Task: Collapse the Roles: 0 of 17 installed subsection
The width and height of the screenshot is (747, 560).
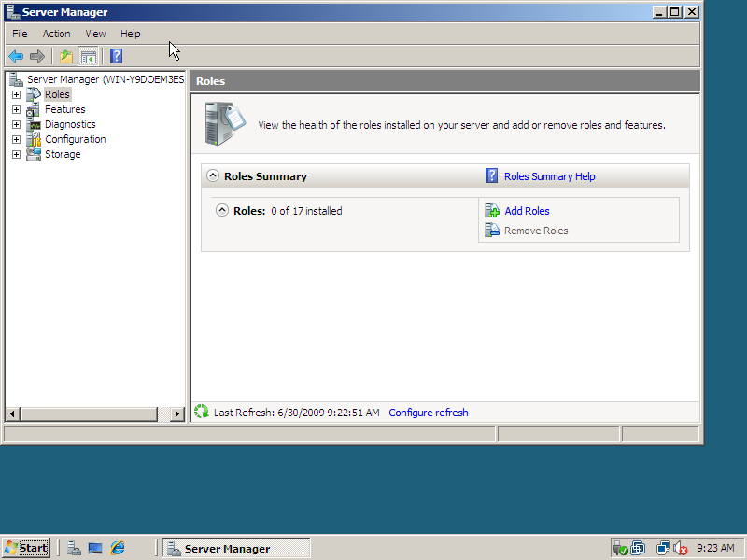Action: [222, 210]
